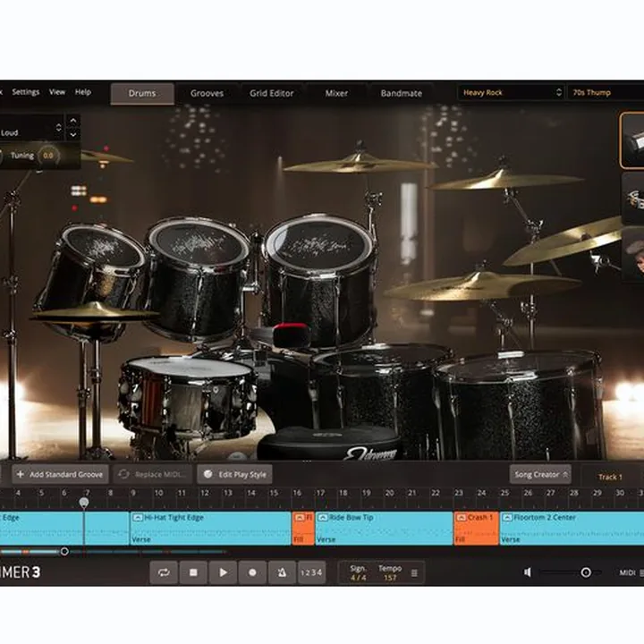644x644 pixels.
Task: Open the 70s Thump preset dropdown
Action: [606, 92]
